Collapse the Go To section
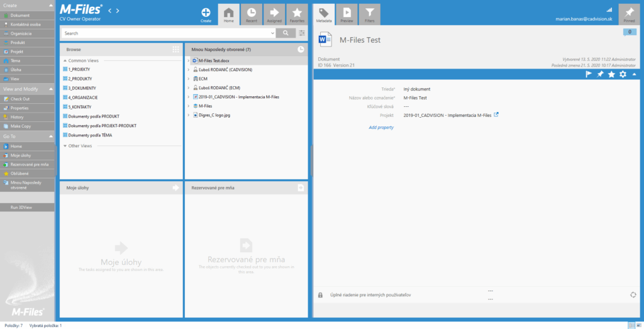 (50, 136)
